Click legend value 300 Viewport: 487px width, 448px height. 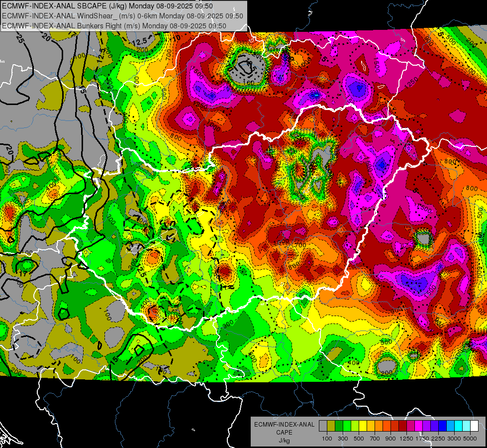click(x=343, y=439)
